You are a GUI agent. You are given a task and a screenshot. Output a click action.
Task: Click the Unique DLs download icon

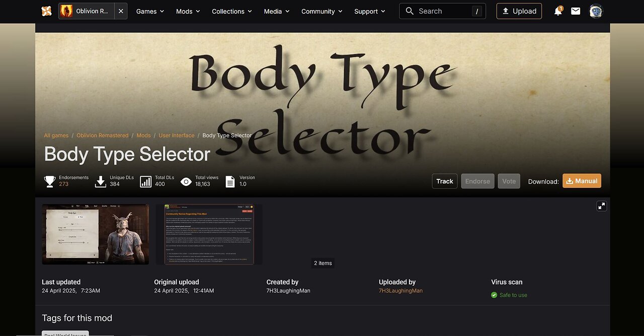[x=101, y=181]
